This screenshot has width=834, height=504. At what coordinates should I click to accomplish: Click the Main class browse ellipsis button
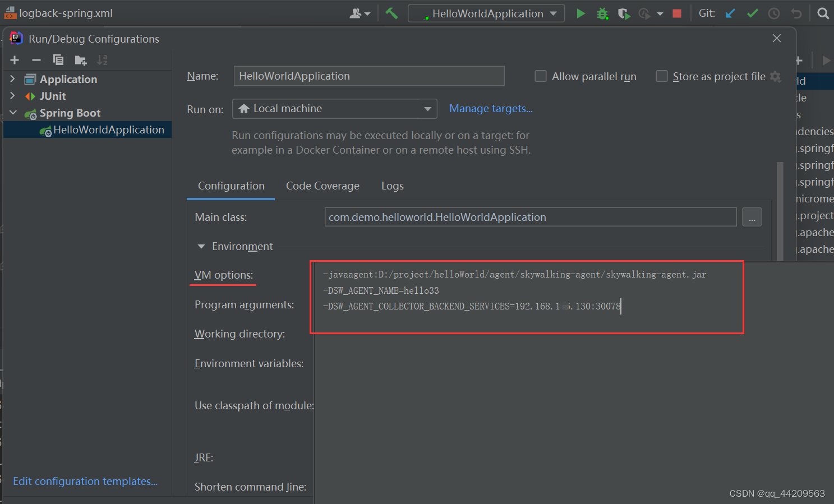(752, 217)
